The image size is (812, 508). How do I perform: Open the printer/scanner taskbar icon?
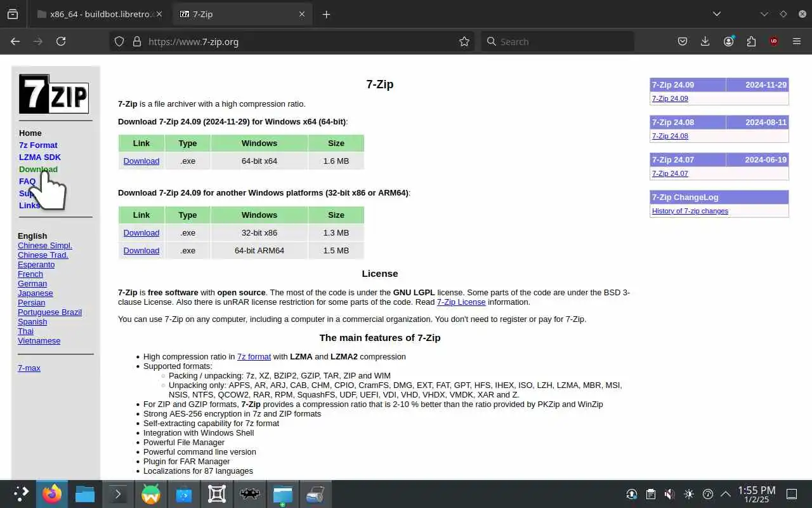tap(316, 494)
